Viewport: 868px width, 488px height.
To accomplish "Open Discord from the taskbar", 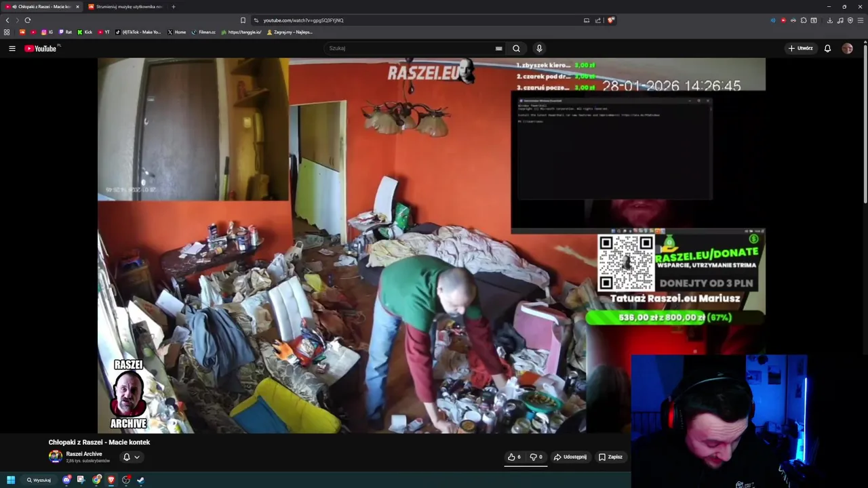I will click(x=66, y=480).
